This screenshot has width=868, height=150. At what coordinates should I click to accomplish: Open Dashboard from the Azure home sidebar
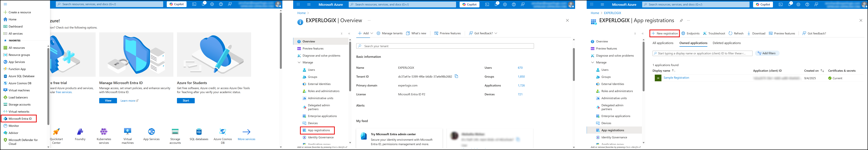[16, 27]
